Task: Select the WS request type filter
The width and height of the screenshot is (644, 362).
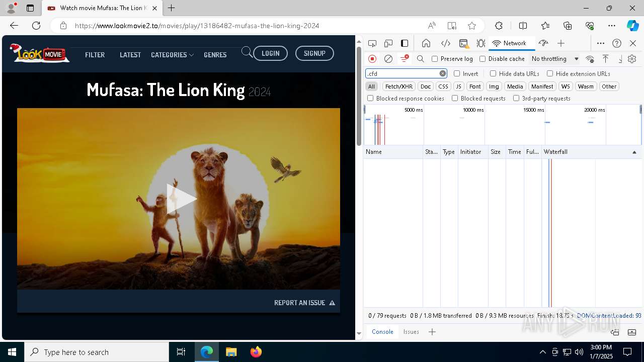Action: [566, 86]
